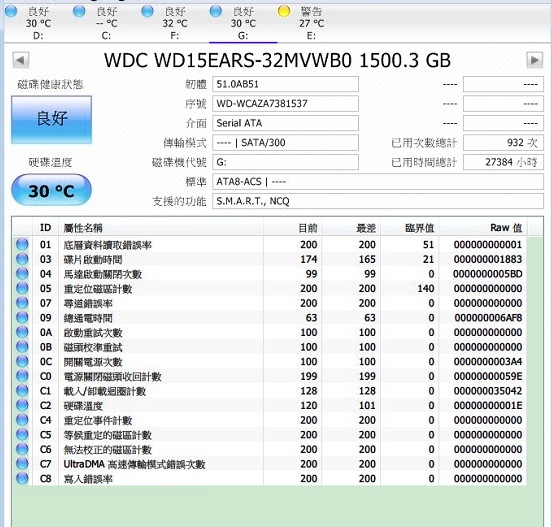This screenshot has width=552, height=527.
Task: Click status icon of attribute C8
Action: pyautogui.click(x=22, y=478)
